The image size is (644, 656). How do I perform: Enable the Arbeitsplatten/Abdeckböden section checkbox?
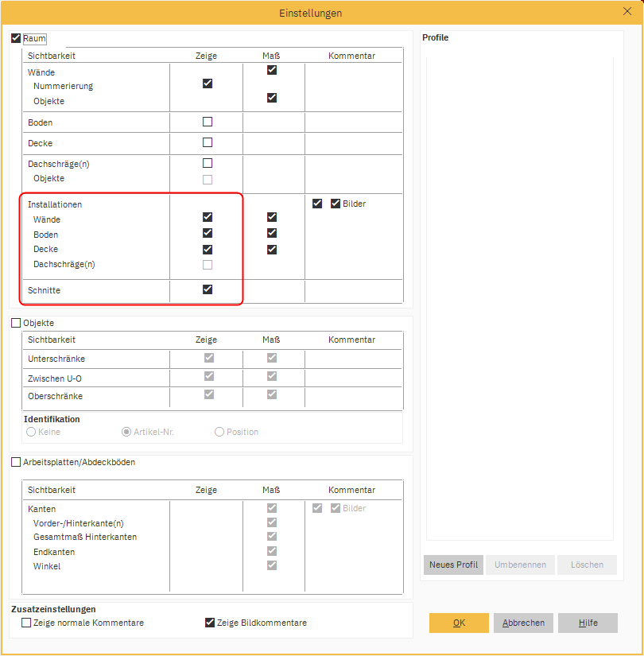pyautogui.click(x=16, y=462)
